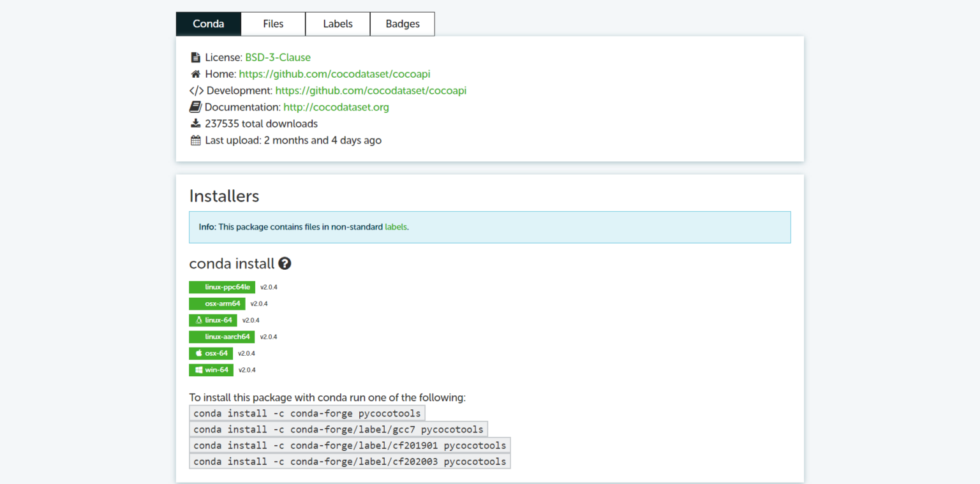Viewport: 980px width, 484px height.
Task: Click the code brackets icon next to Development
Action: pyautogui.click(x=195, y=90)
